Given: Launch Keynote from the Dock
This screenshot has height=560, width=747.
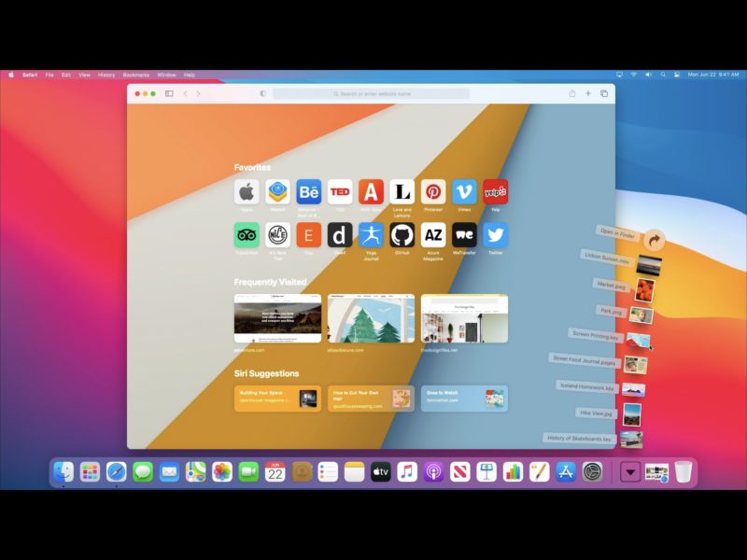Looking at the screenshot, I should click(486, 472).
